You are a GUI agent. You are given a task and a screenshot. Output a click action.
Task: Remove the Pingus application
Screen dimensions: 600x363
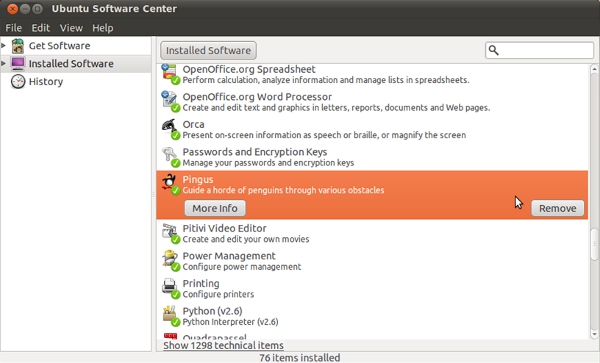pos(558,208)
